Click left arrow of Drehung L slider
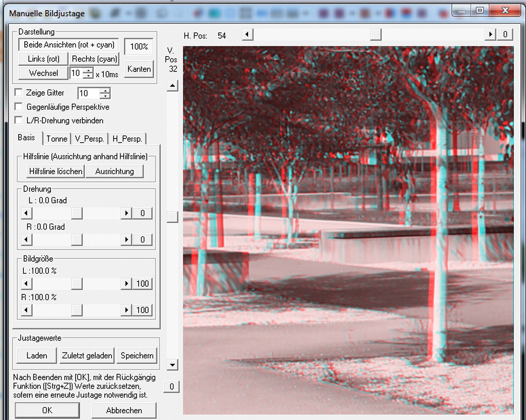The image size is (526, 420). (x=26, y=213)
